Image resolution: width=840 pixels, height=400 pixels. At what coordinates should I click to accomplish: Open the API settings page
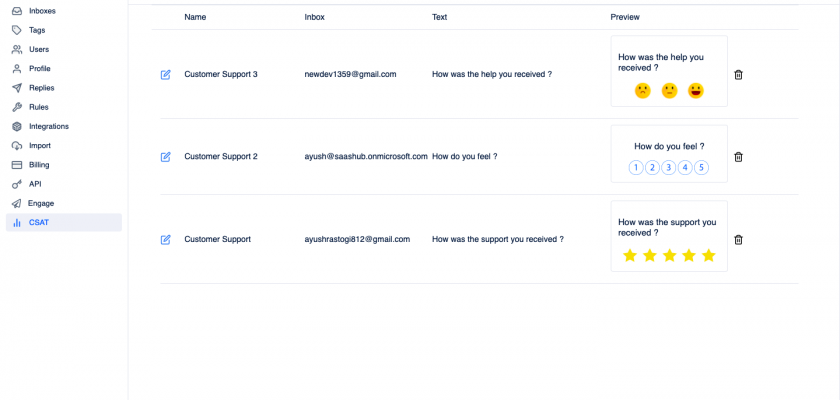(35, 184)
